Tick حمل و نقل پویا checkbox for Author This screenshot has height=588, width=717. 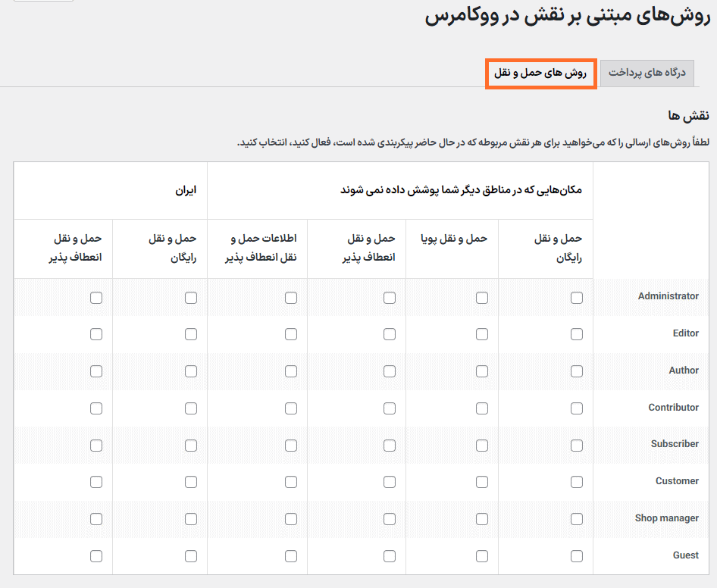pos(482,371)
